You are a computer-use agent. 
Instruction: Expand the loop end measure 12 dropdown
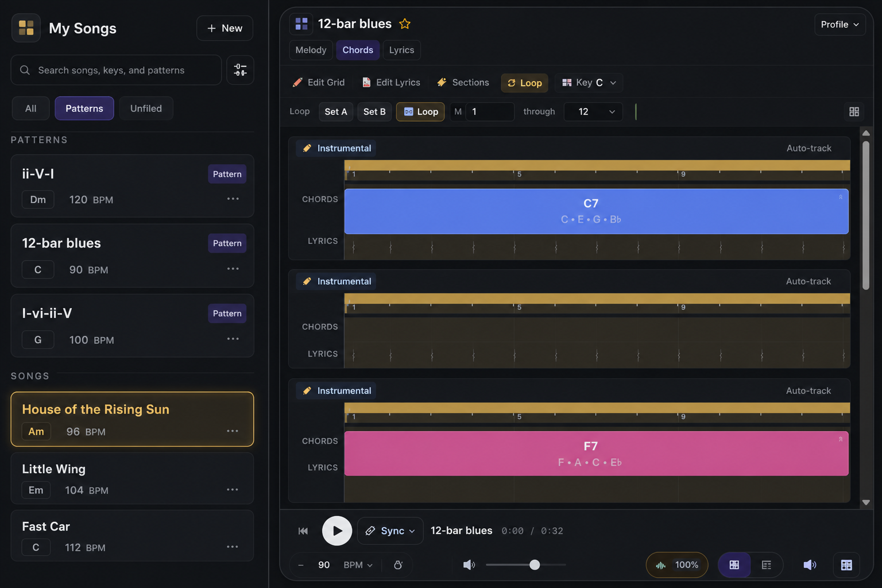click(593, 111)
